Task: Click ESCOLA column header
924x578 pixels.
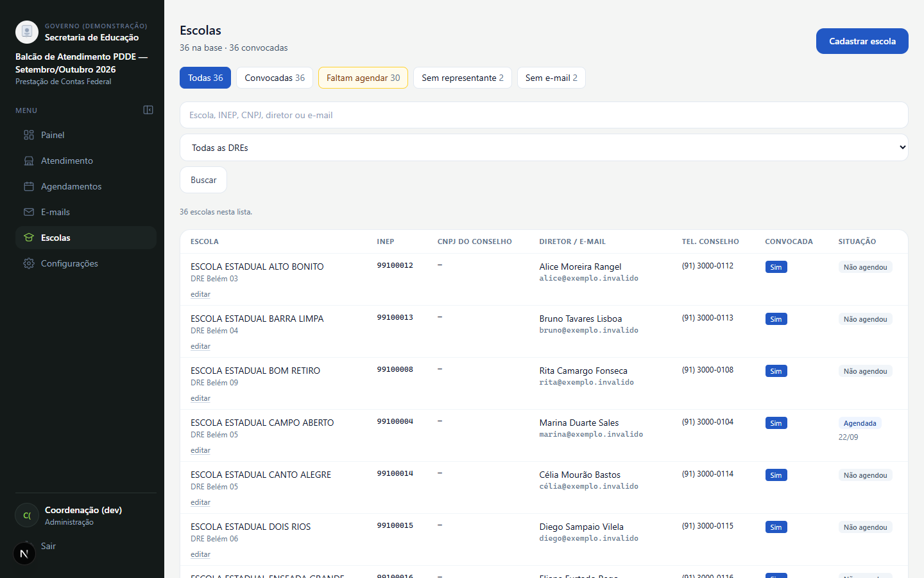Action: (x=205, y=241)
